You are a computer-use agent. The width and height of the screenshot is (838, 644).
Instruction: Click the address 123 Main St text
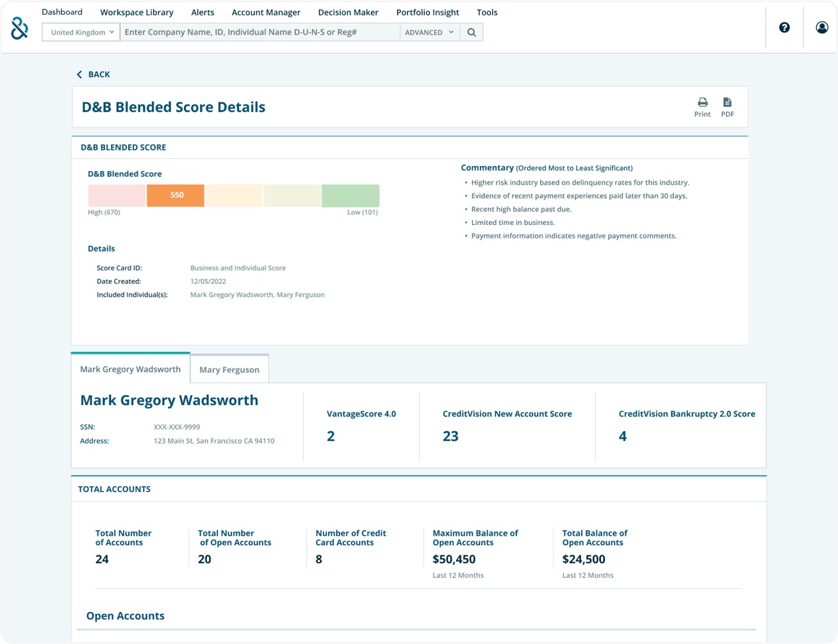click(214, 441)
